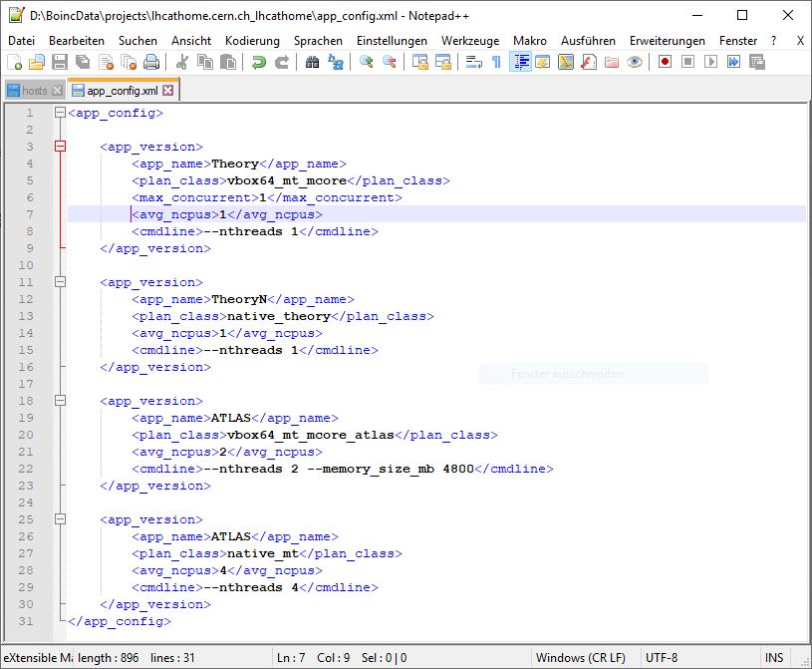Run macro multiple times icon

[733, 62]
